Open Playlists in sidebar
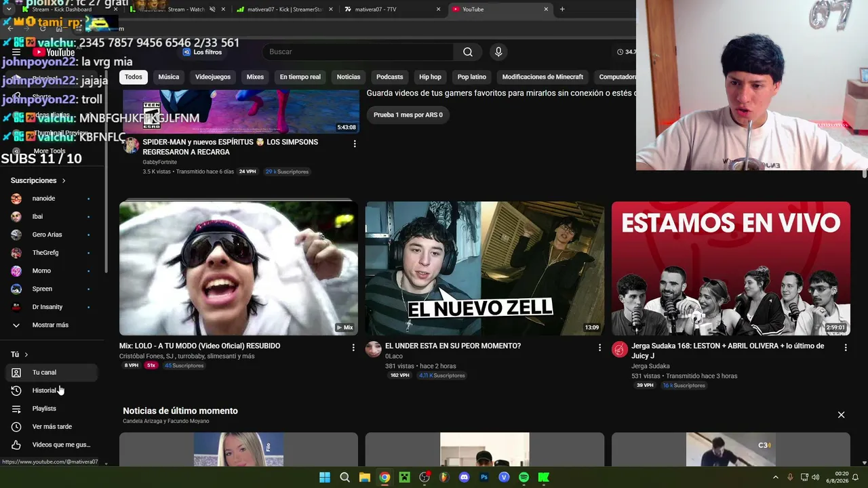868x488 pixels. [x=52, y=409]
